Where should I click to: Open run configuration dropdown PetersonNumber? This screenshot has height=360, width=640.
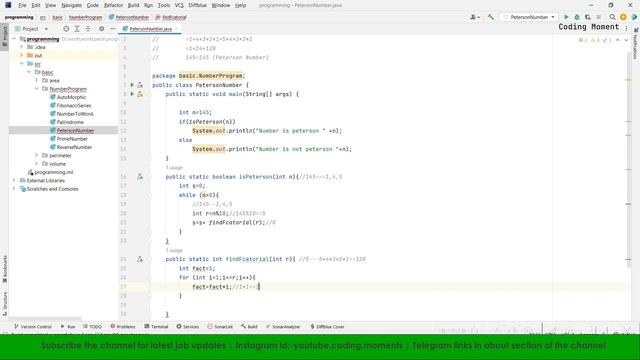[x=529, y=17]
